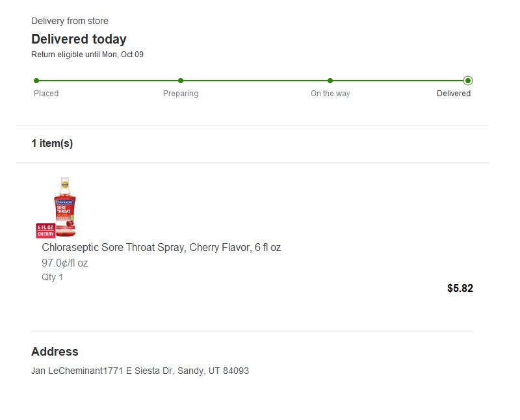520x420 pixels.
Task: Click the Delivered status label
Action: tap(454, 94)
